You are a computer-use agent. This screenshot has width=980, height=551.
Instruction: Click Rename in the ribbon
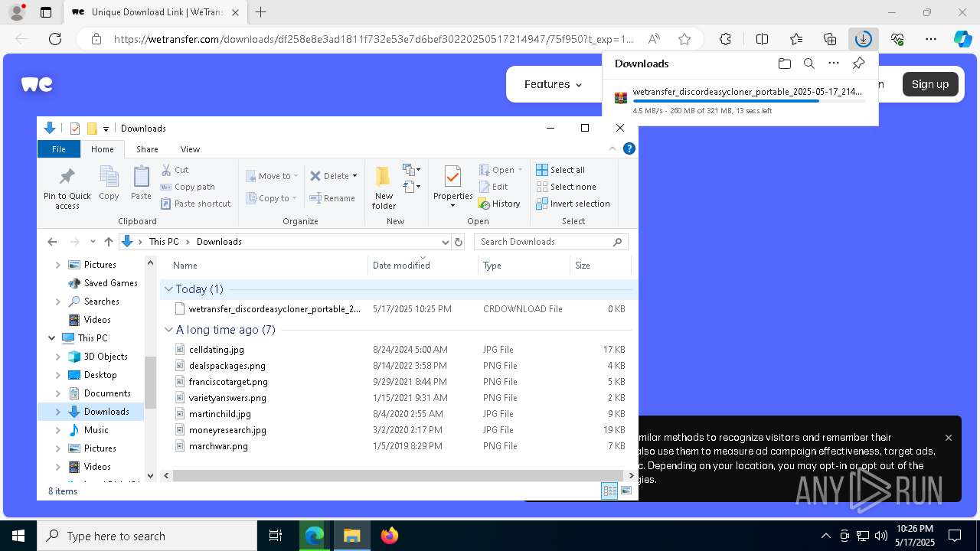(x=332, y=198)
